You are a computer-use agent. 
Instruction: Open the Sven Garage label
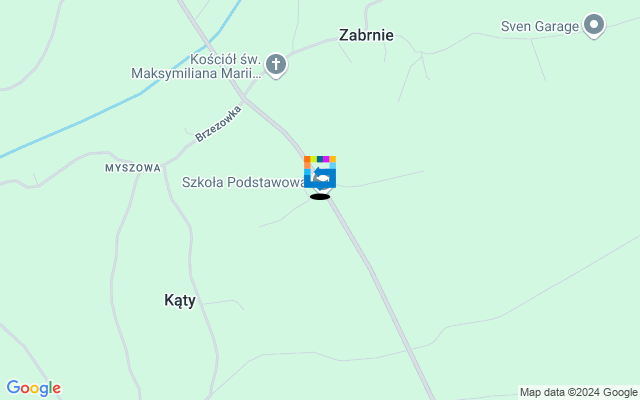coord(540,27)
